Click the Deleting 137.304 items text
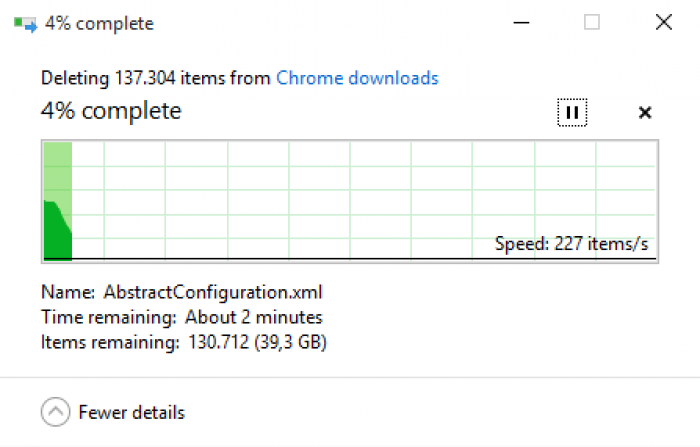The height and width of the screenshot is (447, 700). point(156,78)
